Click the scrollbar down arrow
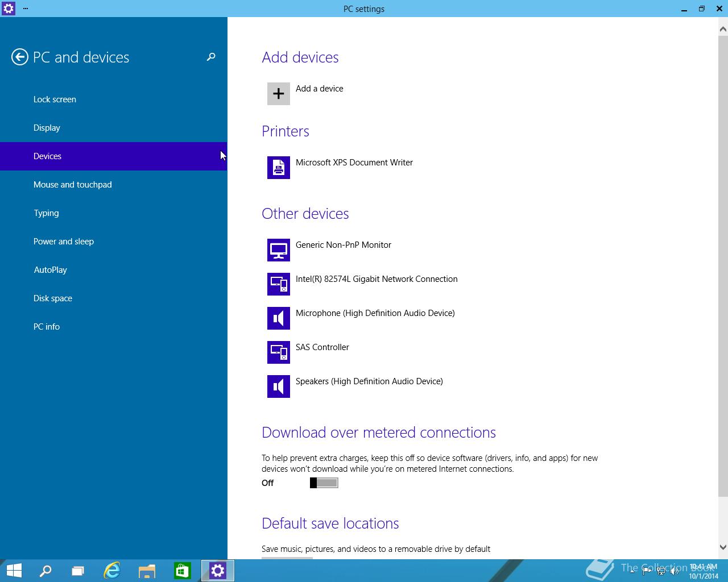728x582 pixels. click(723, 547)
